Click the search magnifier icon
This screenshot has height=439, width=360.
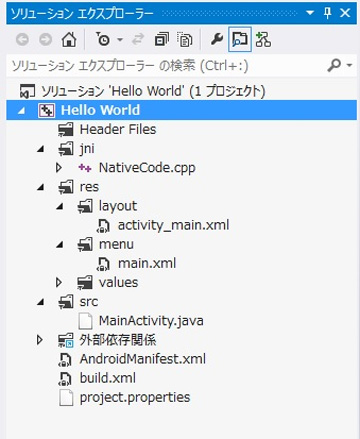pos(334,65)
